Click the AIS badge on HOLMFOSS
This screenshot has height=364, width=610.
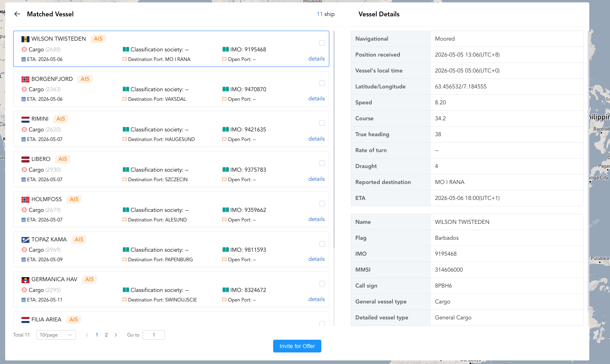pos(74,199)
